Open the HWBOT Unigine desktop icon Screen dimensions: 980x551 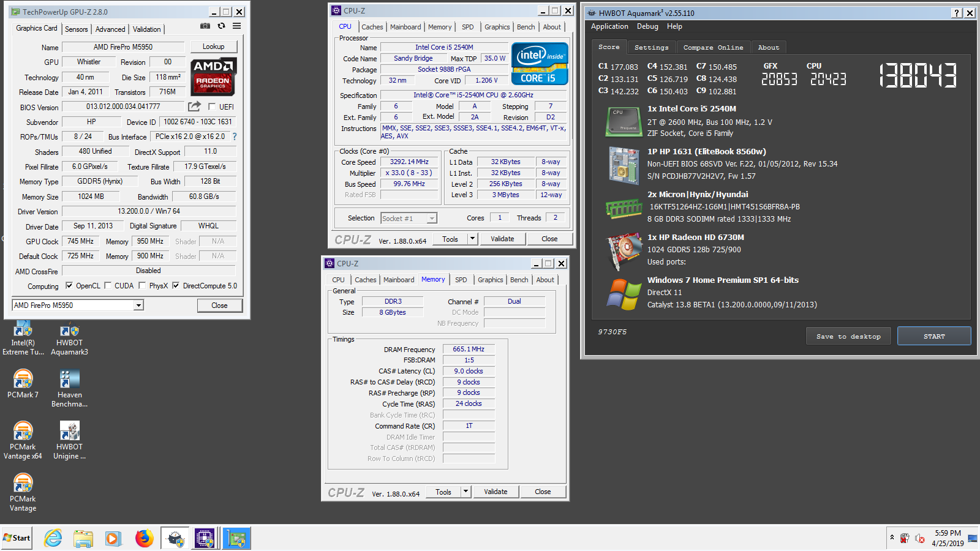point(69,440)
